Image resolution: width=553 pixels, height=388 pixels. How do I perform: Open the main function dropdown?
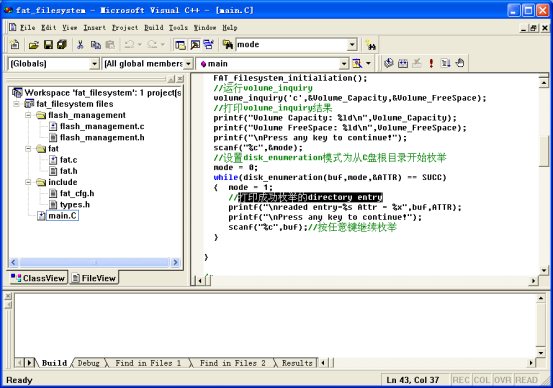(x=344, y=64)
